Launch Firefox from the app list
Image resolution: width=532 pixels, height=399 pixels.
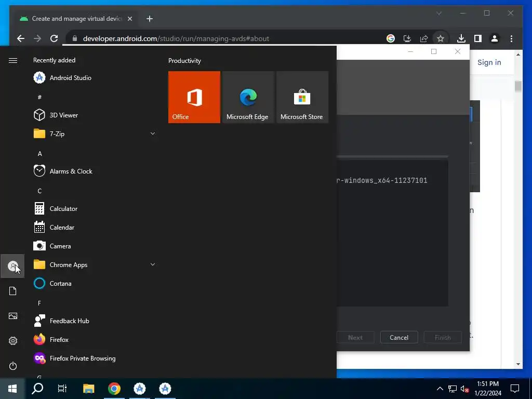pos(95,339)
